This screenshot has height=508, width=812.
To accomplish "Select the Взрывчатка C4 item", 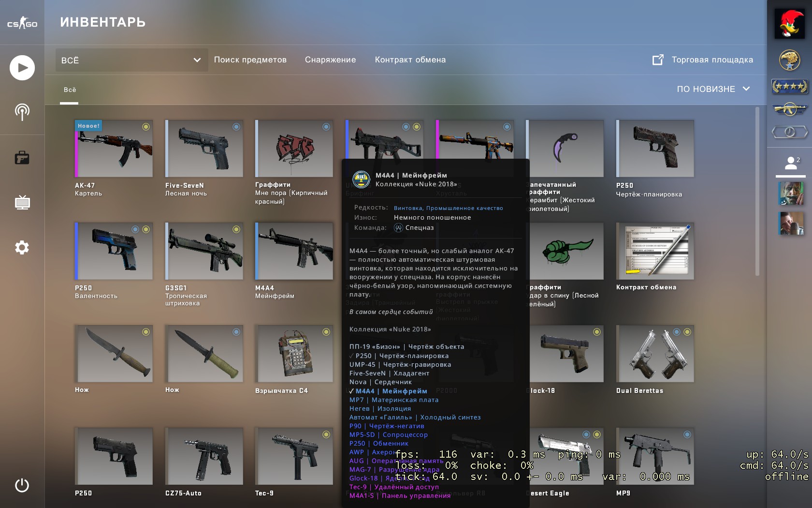I will point(294,354).
